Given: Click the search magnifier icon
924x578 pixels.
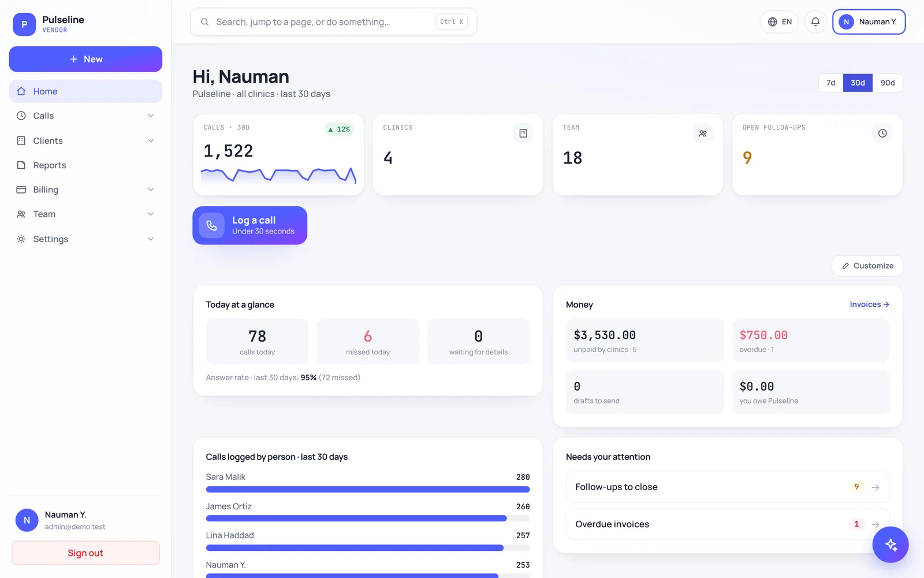Looking at the screenshot, I should tap(204, 22).
